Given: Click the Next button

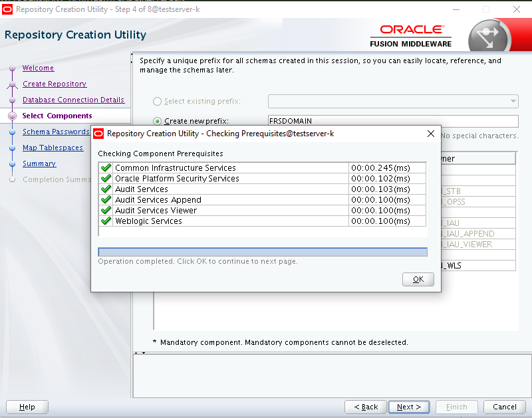Looking at the screenshot, I should point(409,407).
